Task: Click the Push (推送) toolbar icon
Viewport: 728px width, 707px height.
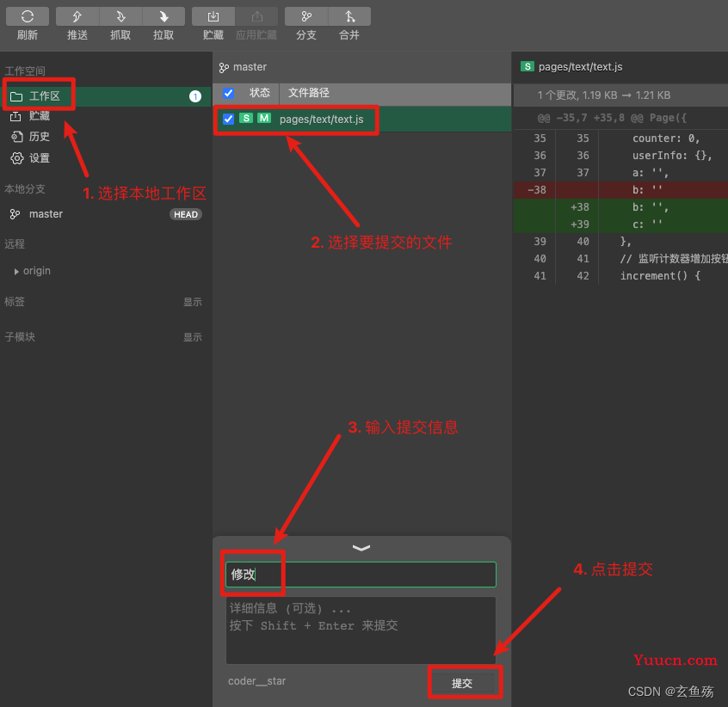Action: click(77, 16)
